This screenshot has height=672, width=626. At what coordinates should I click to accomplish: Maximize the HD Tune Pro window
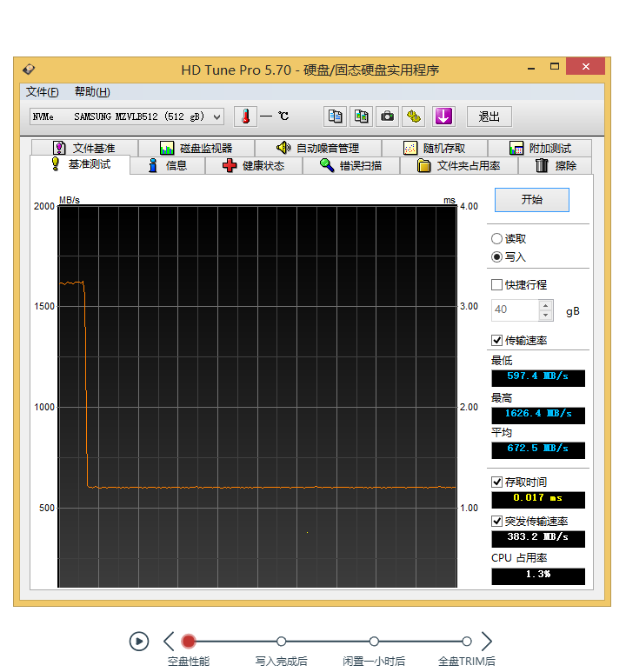pos(555,66)
